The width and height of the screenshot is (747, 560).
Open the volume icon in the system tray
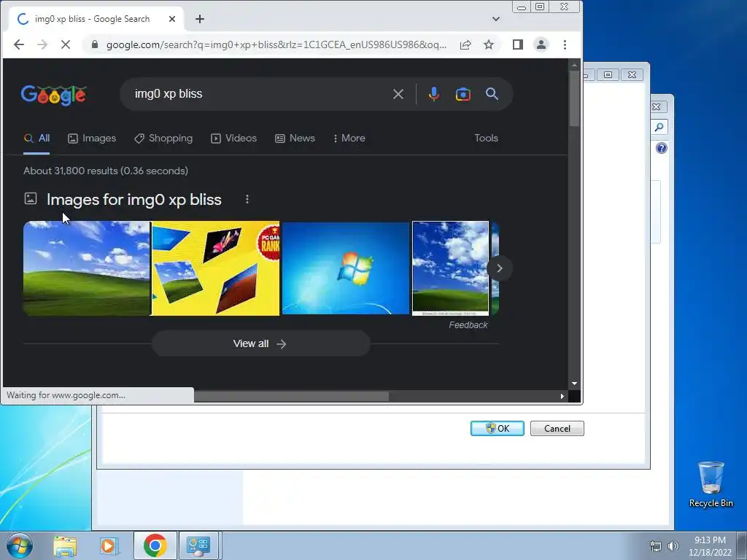tap(673, 546)
